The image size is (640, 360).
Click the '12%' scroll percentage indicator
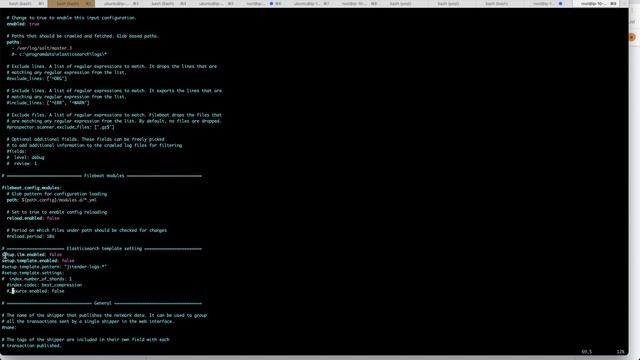point(620,351)
